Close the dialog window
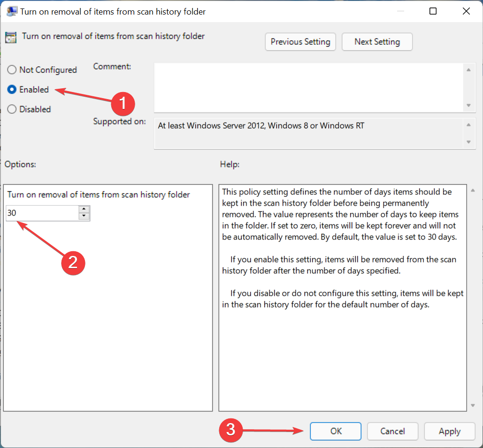Image resolution: width=483 pixels, height=448 pixels. [466, 11]
